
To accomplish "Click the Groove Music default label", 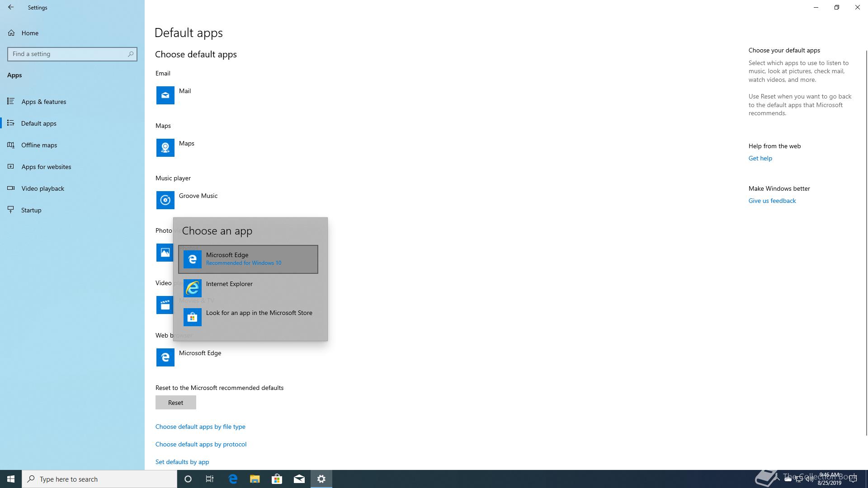I will click(198, 196).
